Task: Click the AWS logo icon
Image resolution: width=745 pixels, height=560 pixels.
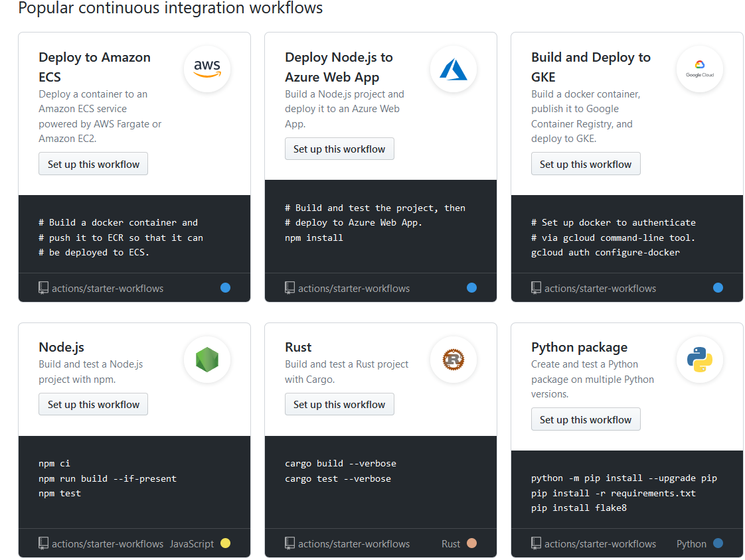Action: coord(207,68)
